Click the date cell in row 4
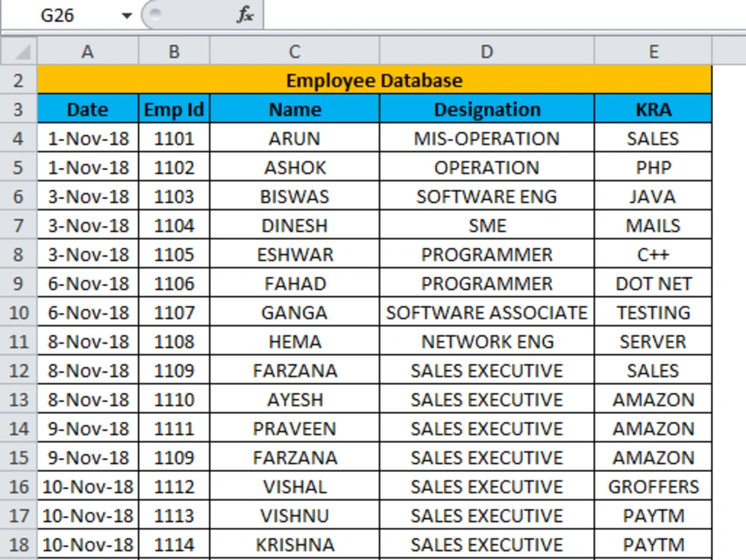746x560 pixels. coord(87,139)
